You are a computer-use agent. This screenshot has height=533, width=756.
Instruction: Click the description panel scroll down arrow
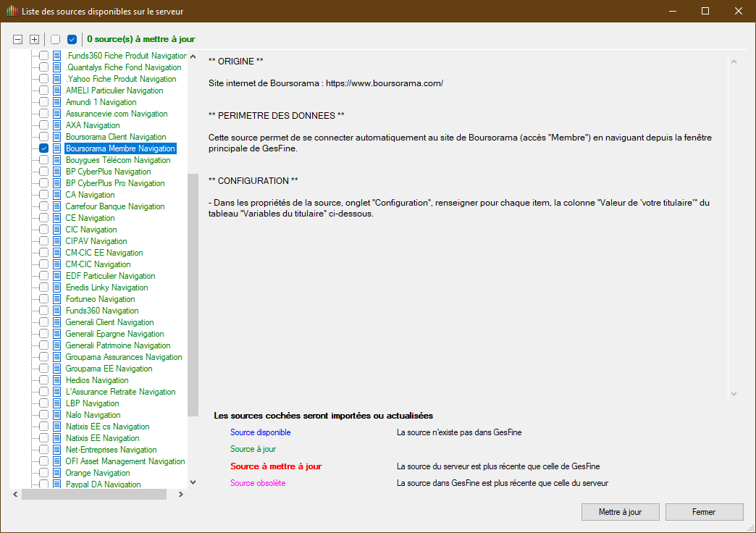tap(734, 393)
